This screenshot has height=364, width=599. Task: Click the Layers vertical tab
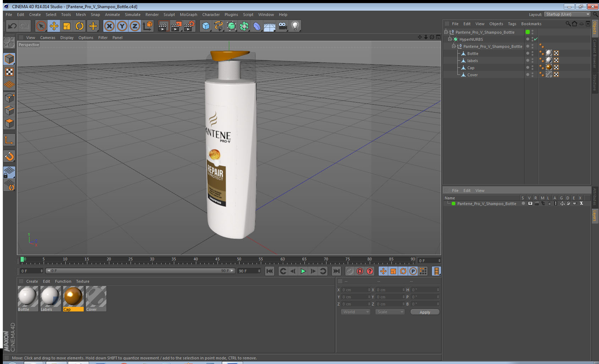pos(595,215)
